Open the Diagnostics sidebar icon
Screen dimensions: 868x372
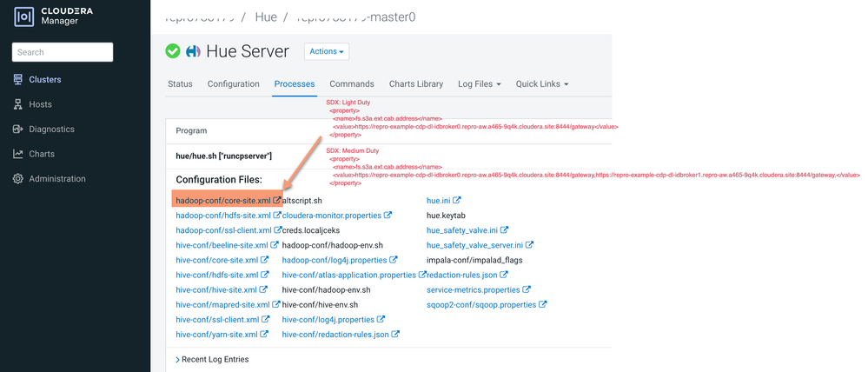click(x=17, y=129)
